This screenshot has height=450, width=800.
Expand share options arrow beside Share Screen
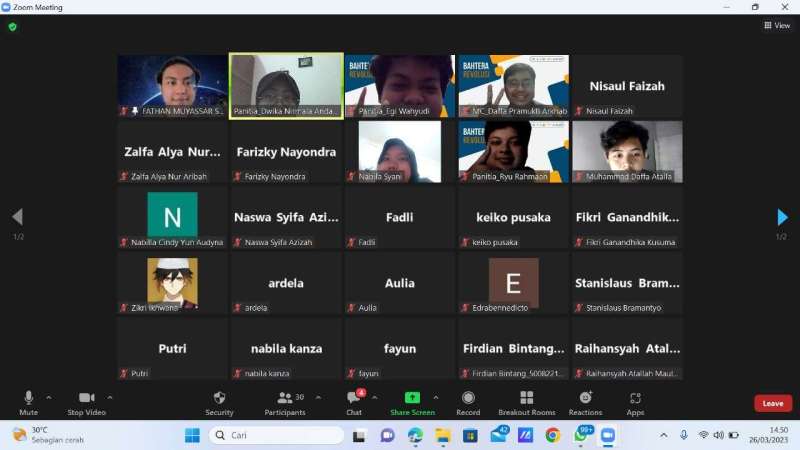coord(436,397)
